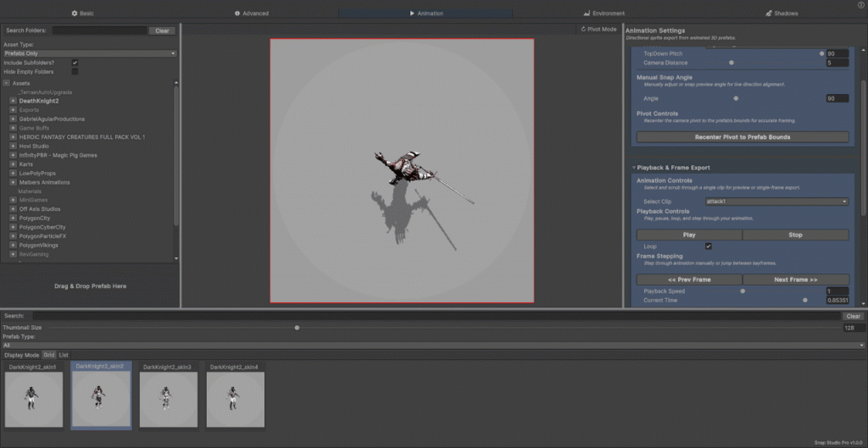Expand the PolygonCity folder plus icon
The image size is (868, 448).
pos(14,218)
